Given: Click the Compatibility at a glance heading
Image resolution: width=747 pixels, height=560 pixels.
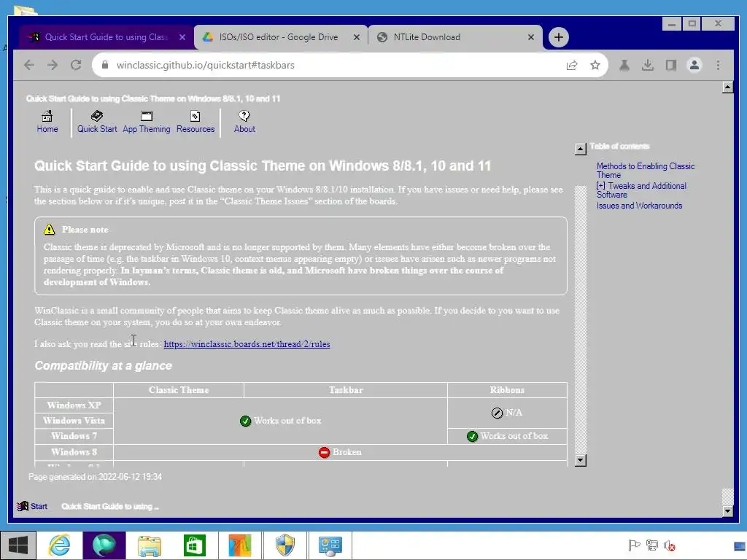Looking at the screenshot, I should [104, 366].
